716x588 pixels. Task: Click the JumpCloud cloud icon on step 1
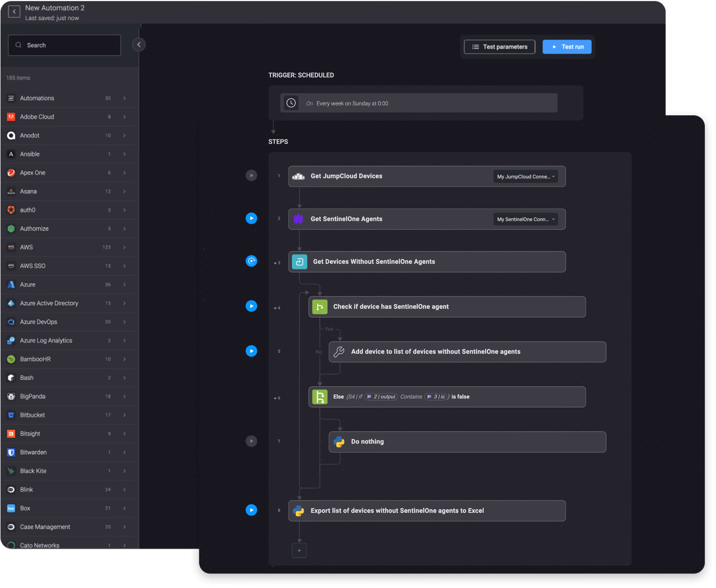tap(299, 177)
